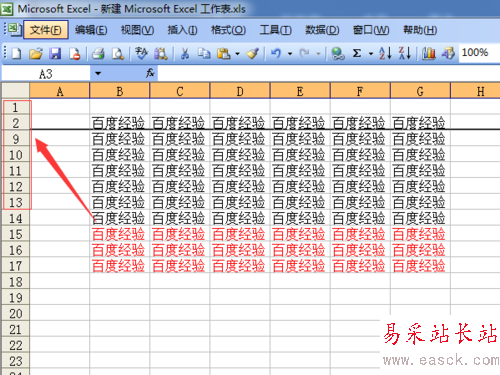The width and height of the screenshot is (500, 375).
Task: Open the 编辑(E) menu
Action: tap(91, 30)
